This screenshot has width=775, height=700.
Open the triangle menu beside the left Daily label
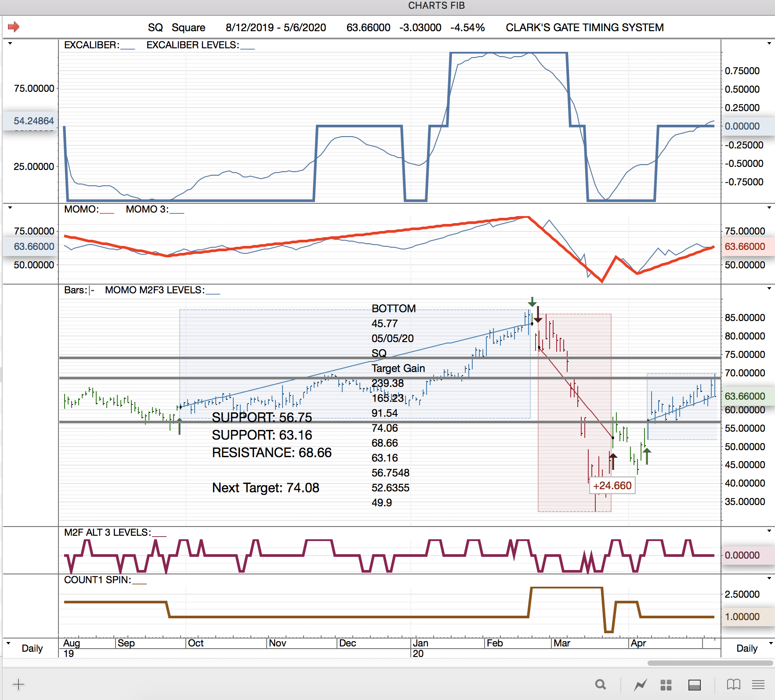click(x=8, y=643)
